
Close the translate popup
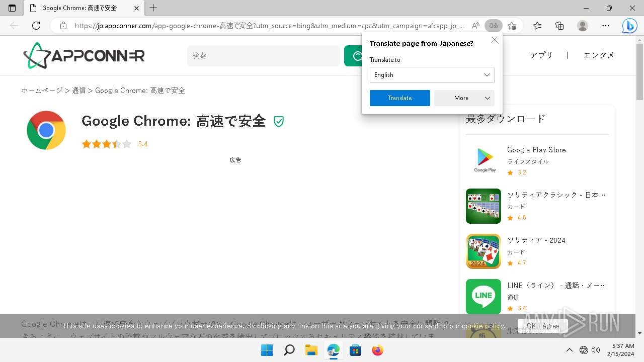[x=495, y=40]
